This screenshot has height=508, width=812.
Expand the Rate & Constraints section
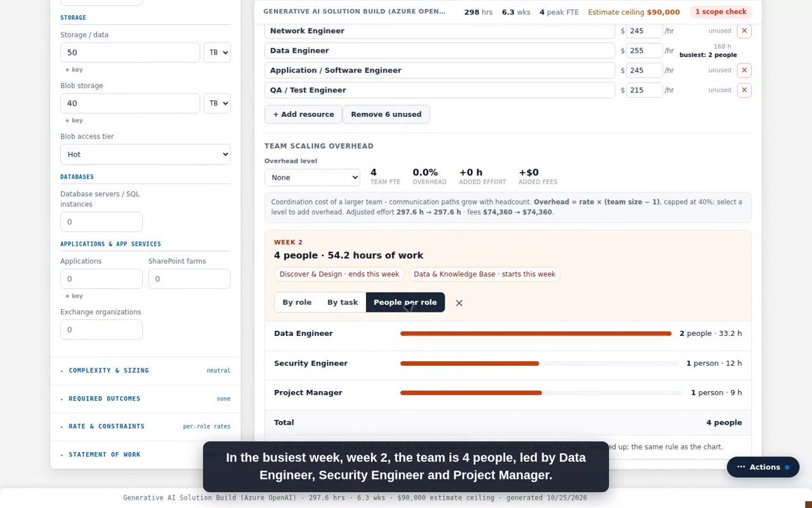pos(145,427)
